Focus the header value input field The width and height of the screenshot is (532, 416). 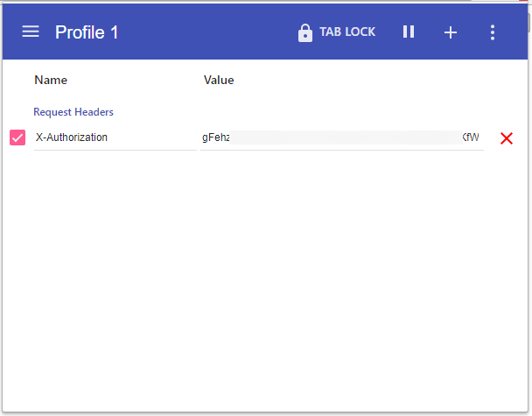click(x=341, y=137)
